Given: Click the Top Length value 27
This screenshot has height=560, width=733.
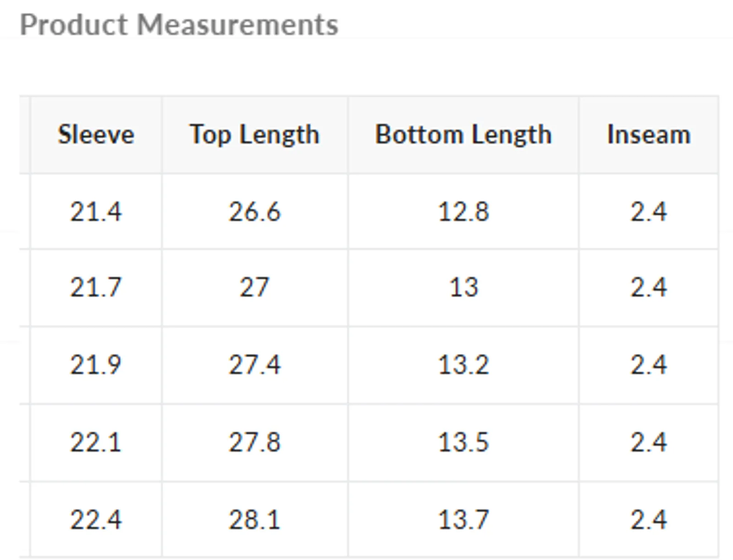Looking at the screenshot, I should [255, 288].
